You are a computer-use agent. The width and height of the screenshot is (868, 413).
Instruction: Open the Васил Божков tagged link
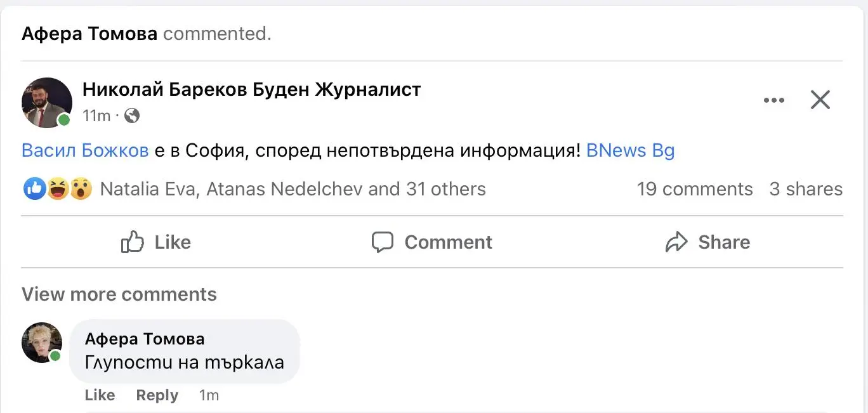point(85,151)
